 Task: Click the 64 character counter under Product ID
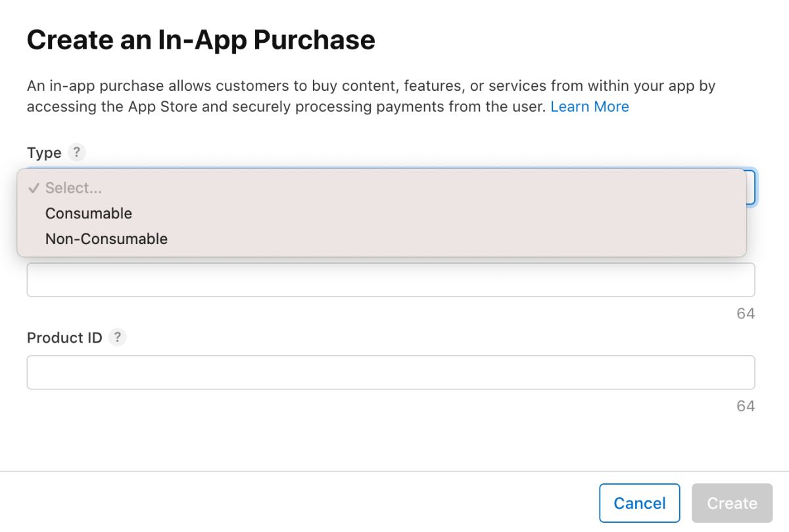click(746, 406)
